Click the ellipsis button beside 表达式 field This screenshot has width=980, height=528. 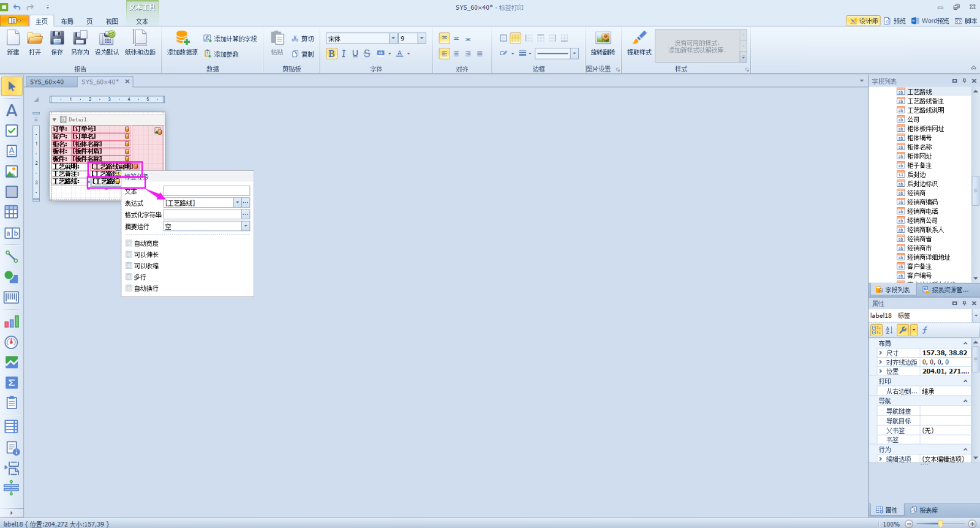click(x=246, y=203)
